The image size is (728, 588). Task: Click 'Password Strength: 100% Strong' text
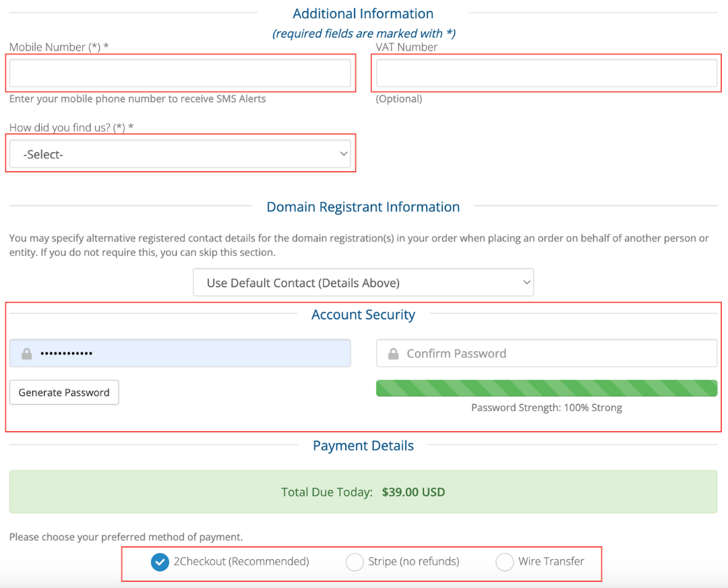pos(547,407)
